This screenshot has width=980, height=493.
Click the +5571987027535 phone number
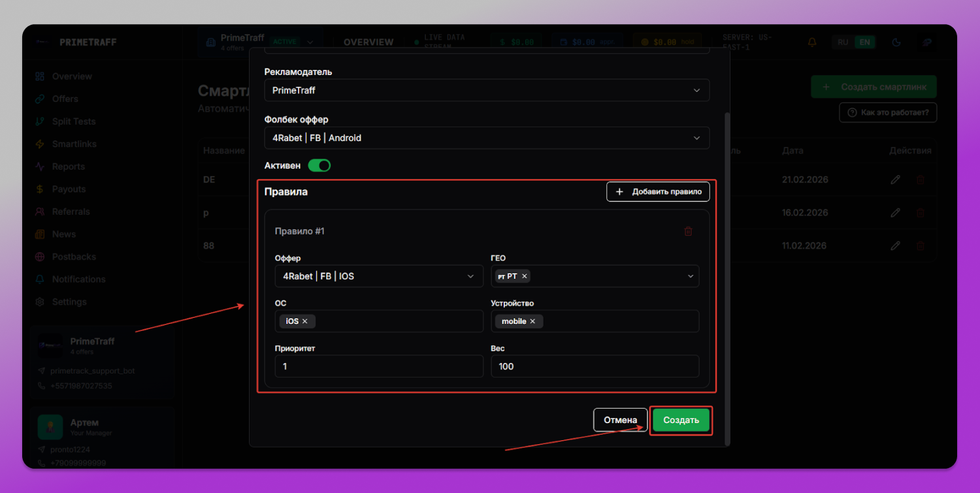(x=81, y=386)
